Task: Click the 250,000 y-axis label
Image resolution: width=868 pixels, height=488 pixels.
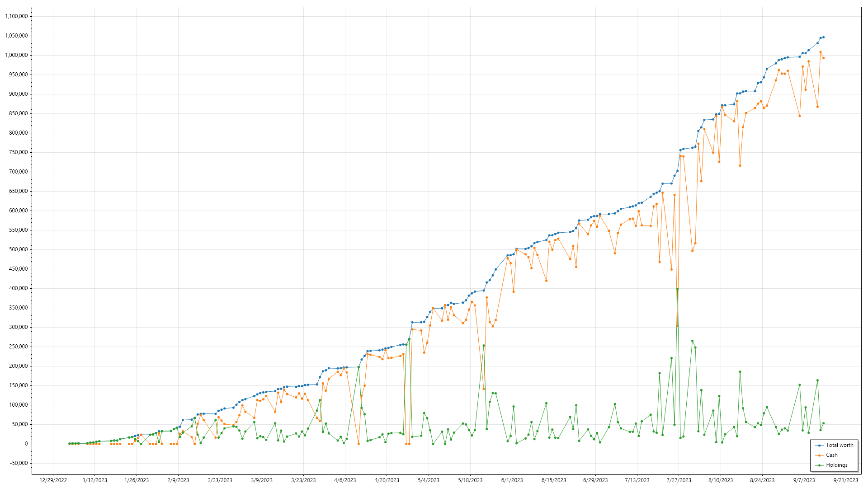Action: coord(19,347)
